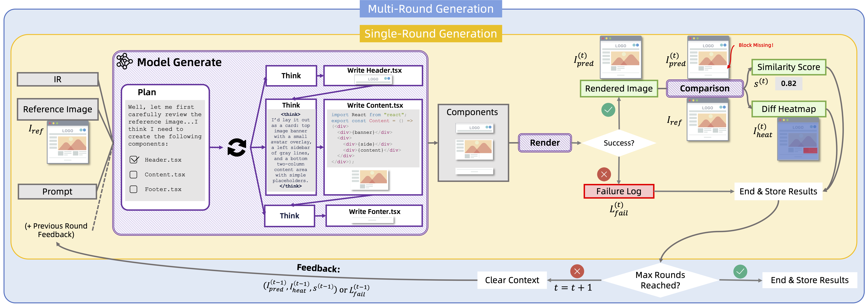This screenshot has height=304, width=868.
Task: Select the footer thumbnail in Write Fonter.tsx
Action: click(372, 220)
